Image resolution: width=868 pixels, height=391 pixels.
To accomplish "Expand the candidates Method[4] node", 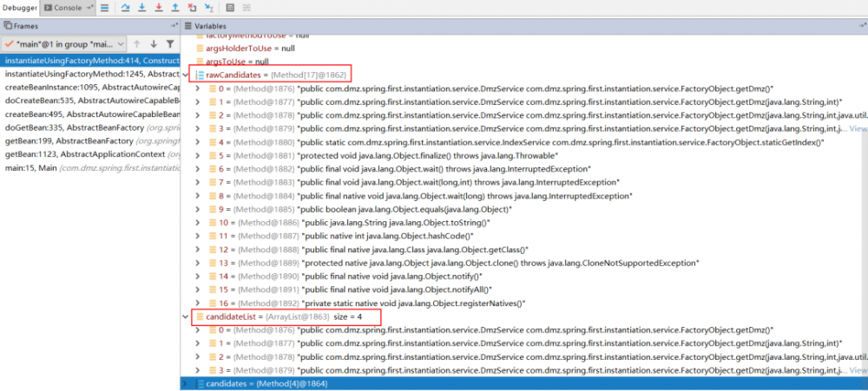I will pyautogui.click(x=186, y=383).
